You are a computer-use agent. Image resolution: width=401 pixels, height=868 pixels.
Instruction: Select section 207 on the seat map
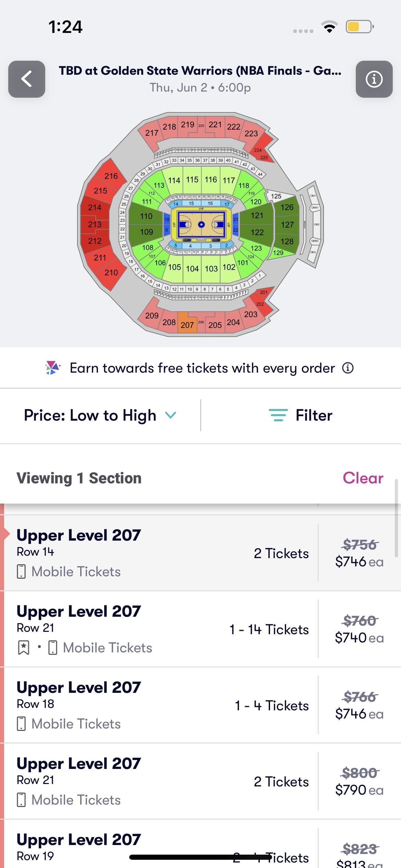pyautogui.click(x=187, y=324)
